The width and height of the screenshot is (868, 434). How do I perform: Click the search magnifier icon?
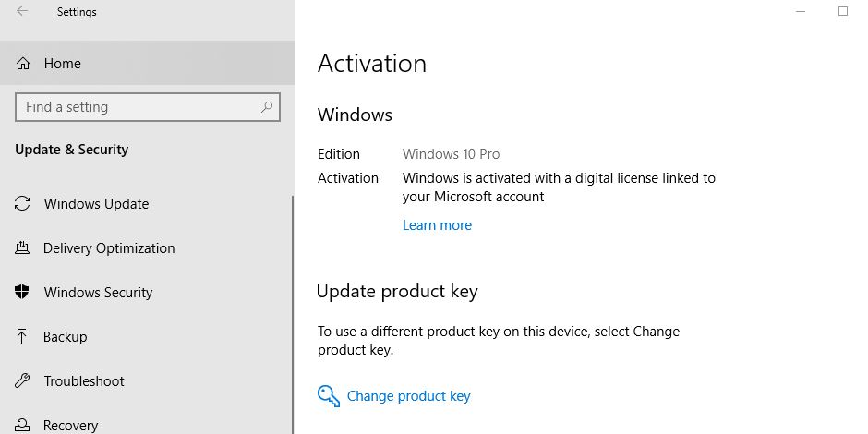267,107
